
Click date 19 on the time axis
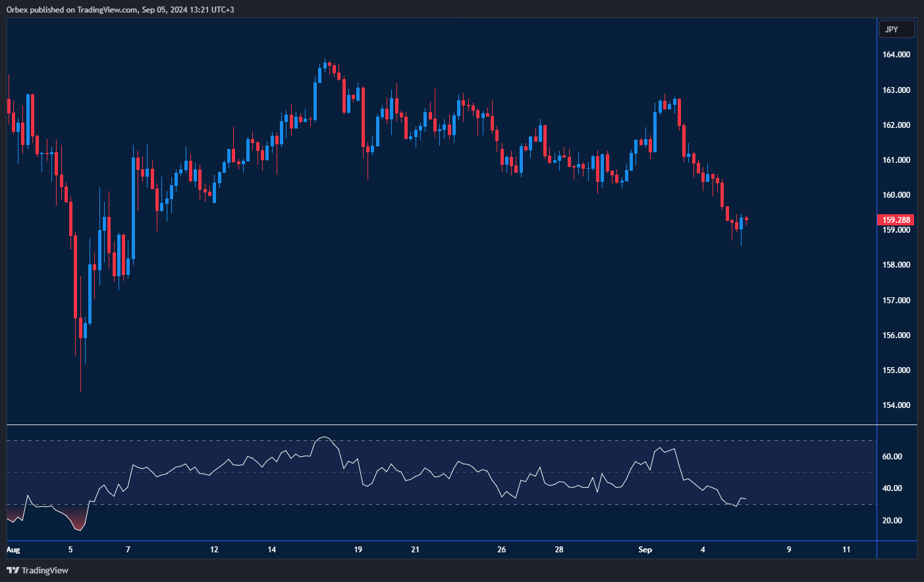point(358,550)
